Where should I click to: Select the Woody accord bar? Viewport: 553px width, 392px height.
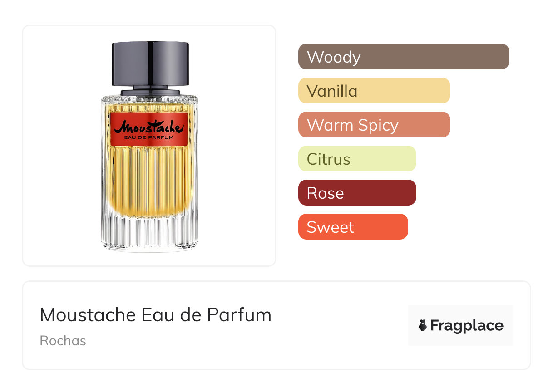coord(404,57)
